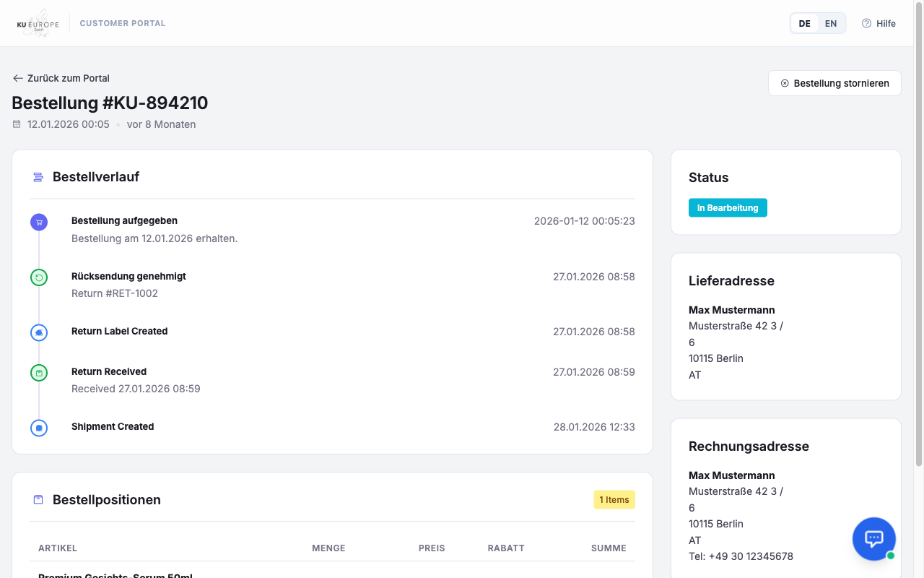Image resolution: width=924 pixels, height=578 pixels.
Task: Click timestamp 2026-01-12 00:05:23
Action: (x=585, y=221)
